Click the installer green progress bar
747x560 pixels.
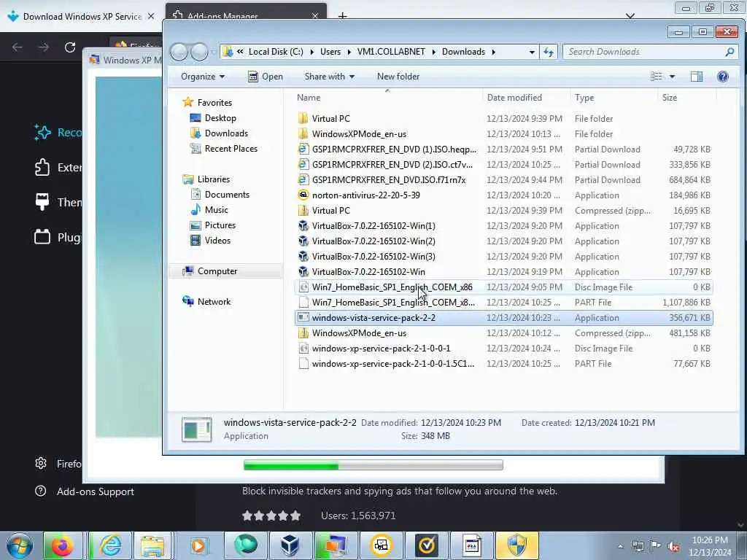[x=373, y=464]
